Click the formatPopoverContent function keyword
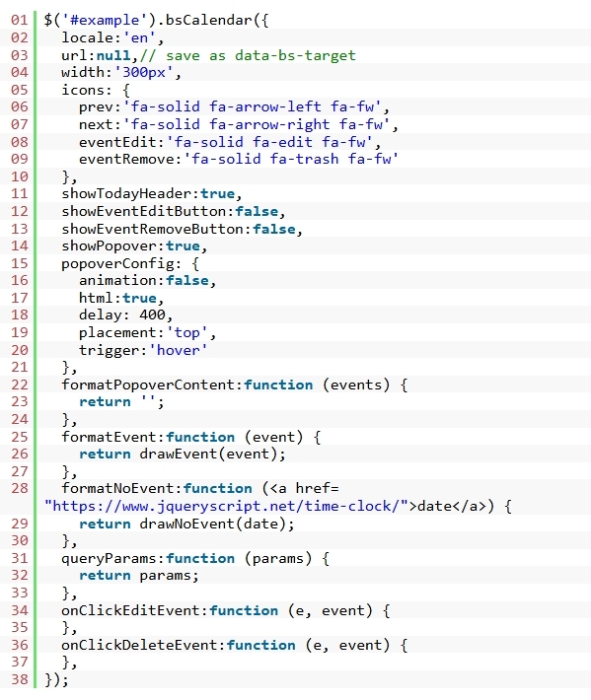The height and width of the screenshot is (700, 591). (x=278, y=385)
